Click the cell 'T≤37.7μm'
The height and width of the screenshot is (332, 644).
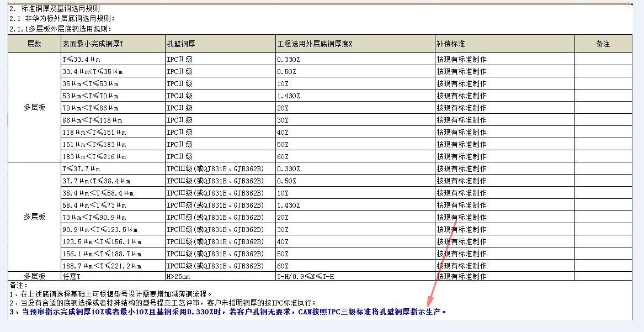[113, 168]
